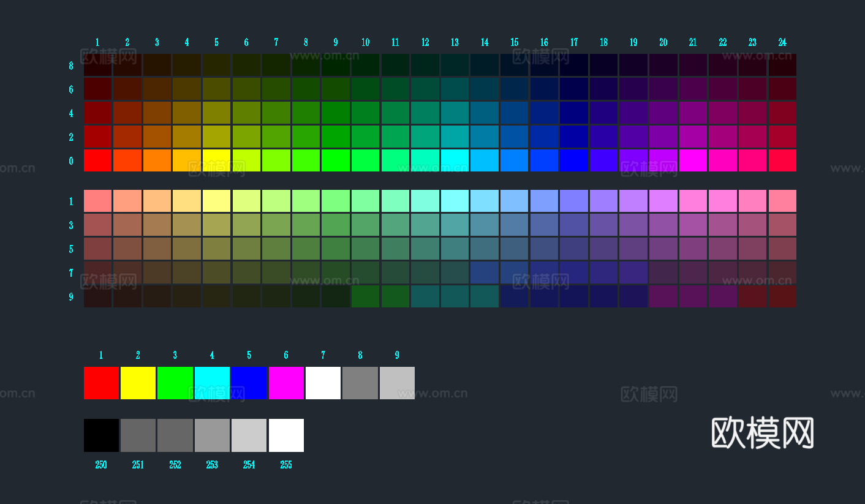Select the gray swatch above label 252
This screenshot has height=504, width=865.
click(175, 435)
